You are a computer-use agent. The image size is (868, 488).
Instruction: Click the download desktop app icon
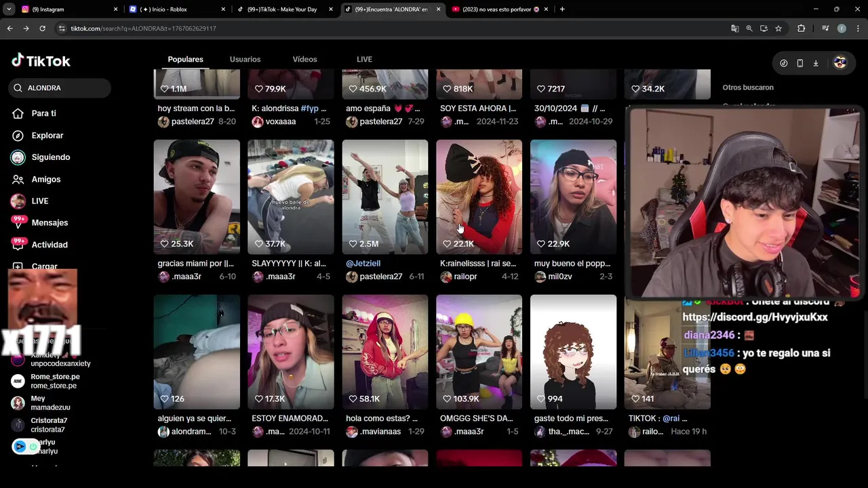pos(816,63)
